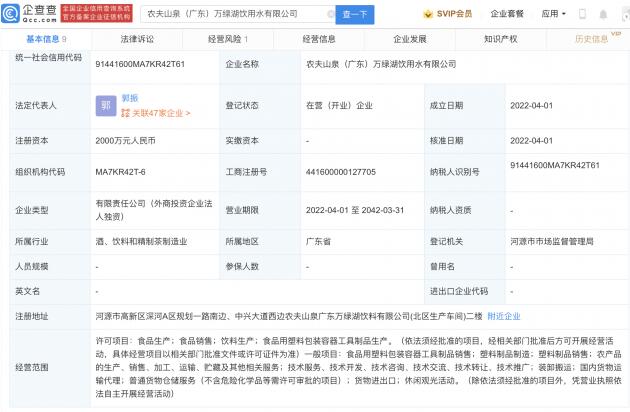
Task: Click company type 有限责任公司 value
Action: coord(154,210)
